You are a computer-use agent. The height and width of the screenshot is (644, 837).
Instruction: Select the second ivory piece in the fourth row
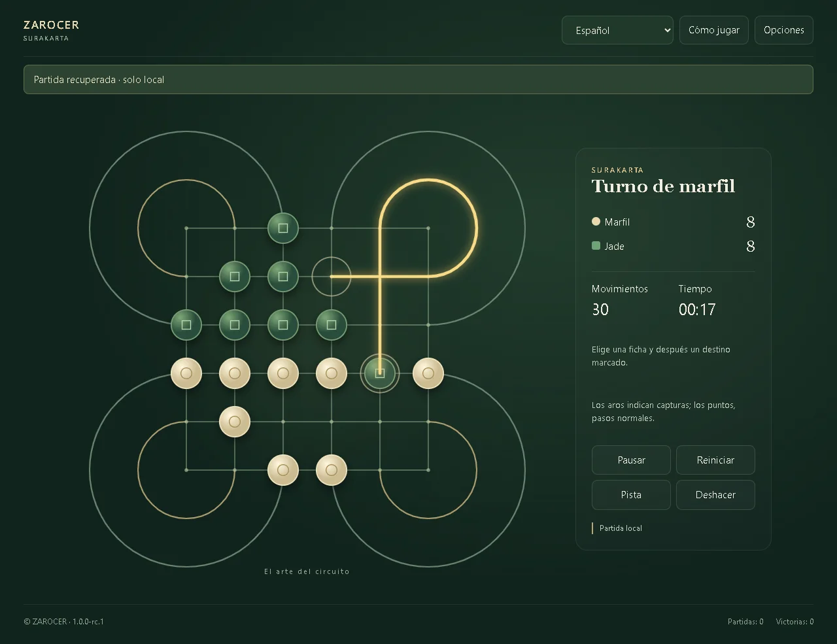(235, 373)
